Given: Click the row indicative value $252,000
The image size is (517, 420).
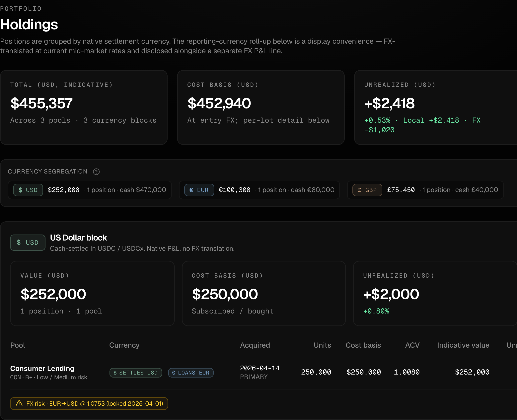Looking at the screenshot, I should (x=472, y=372).
